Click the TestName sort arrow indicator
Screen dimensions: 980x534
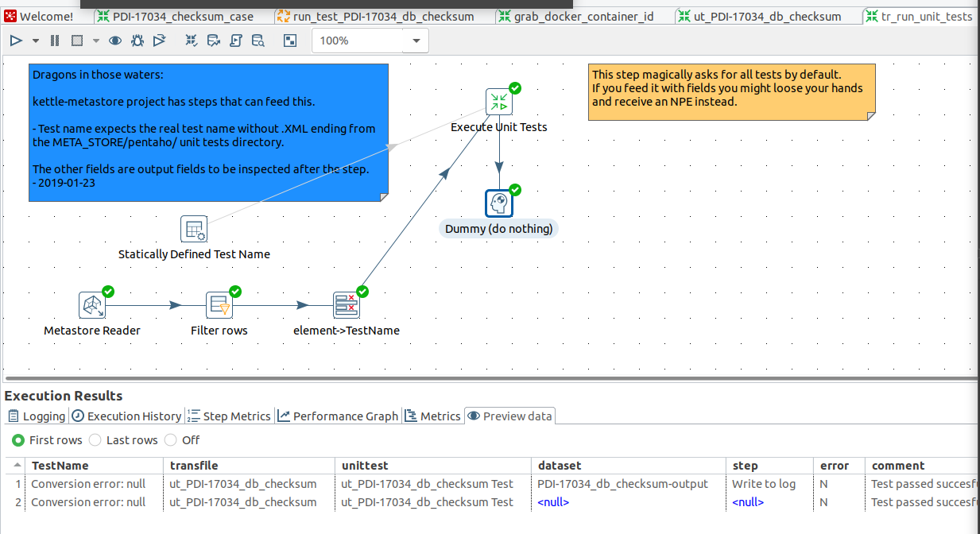pyautogui.click(x=17, y=465)
